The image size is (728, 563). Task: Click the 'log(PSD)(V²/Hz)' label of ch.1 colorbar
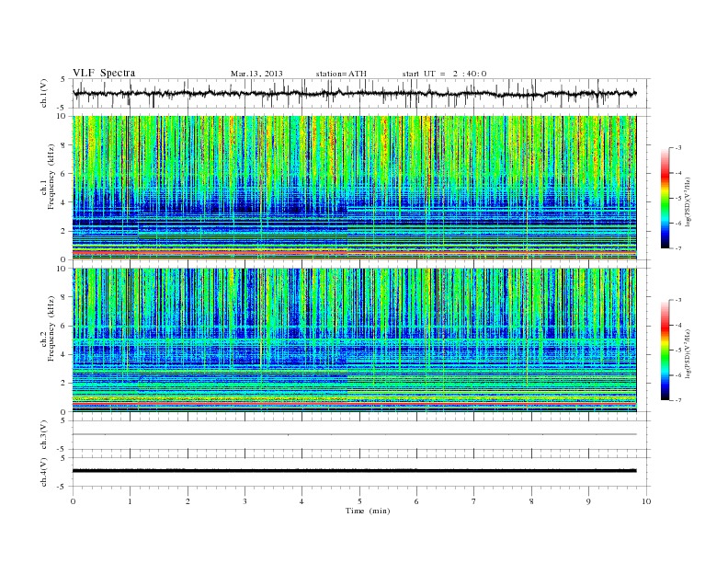(688, 201)
